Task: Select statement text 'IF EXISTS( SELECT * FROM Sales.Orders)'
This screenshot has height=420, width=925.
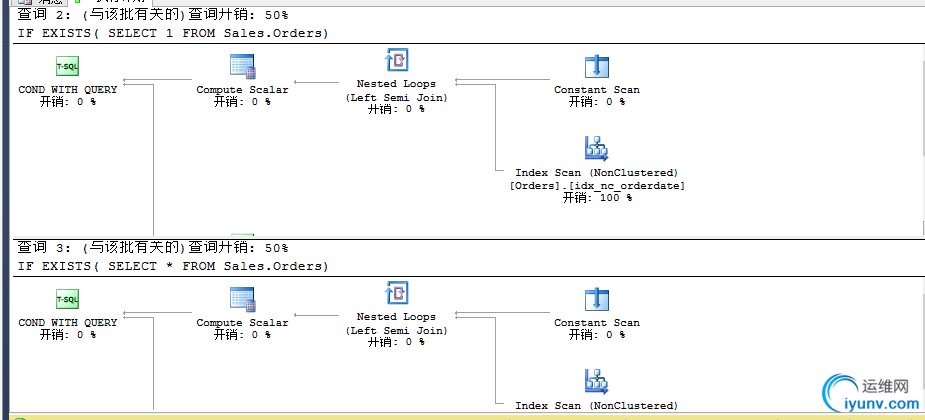Action: [173, 267]
